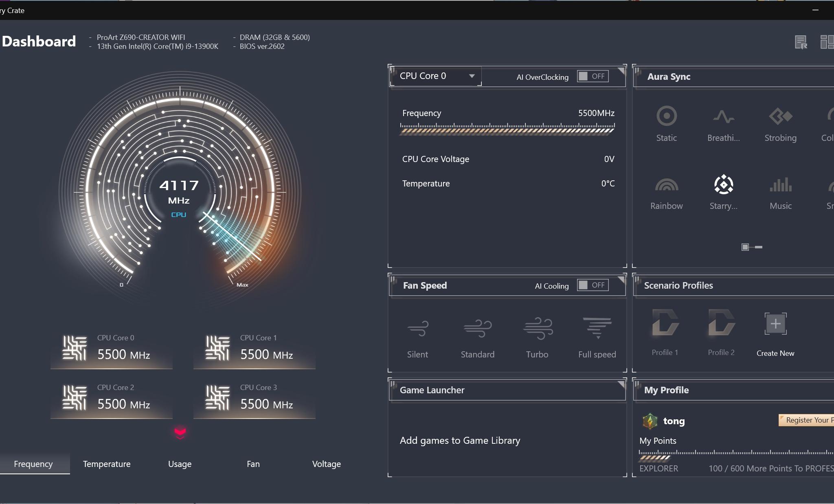This screenshot has height=504, width=834.
Task: Click the EXPLORER rank label
Action: click(x=658, y=469)
